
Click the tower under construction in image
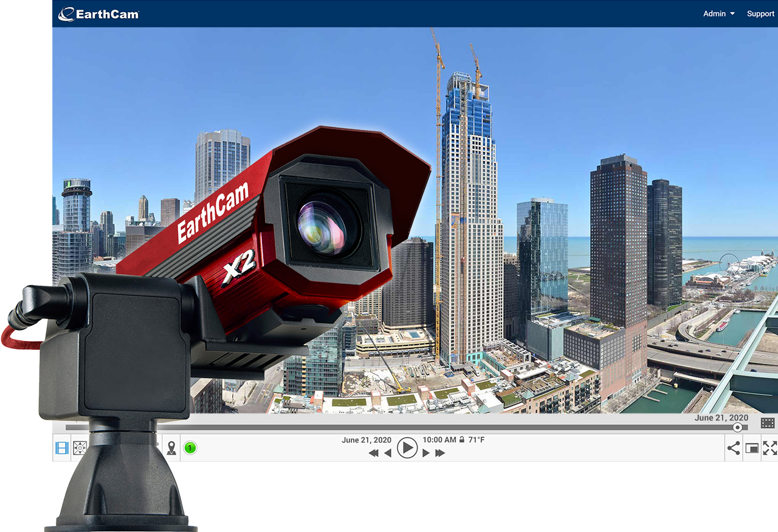(x=470, y=219)
